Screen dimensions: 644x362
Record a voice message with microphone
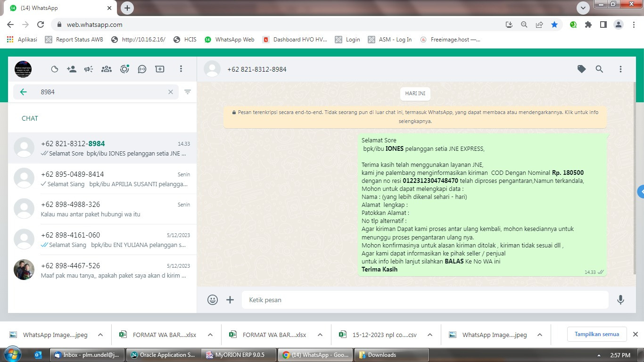pyautogui.click(x=620, y=300)
